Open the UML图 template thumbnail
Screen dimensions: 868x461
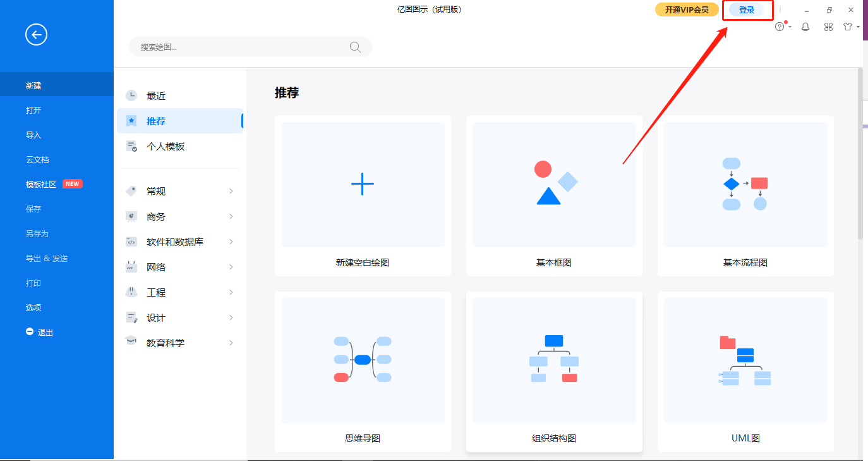(745, 360)
